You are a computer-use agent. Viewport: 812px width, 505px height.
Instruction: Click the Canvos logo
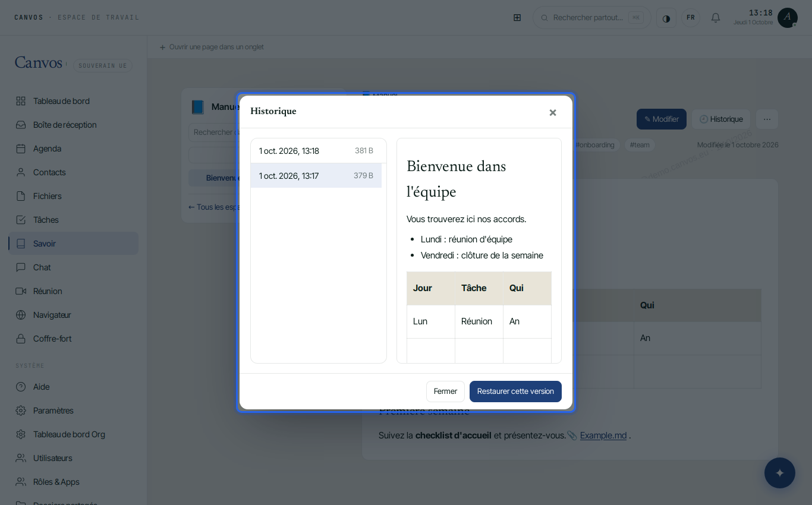tap(39, 62)
